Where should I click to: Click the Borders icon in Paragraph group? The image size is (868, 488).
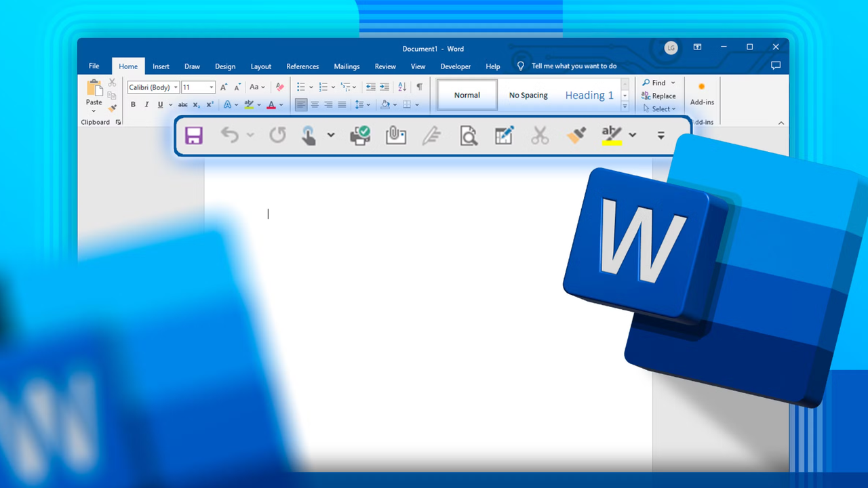point(407,104)
